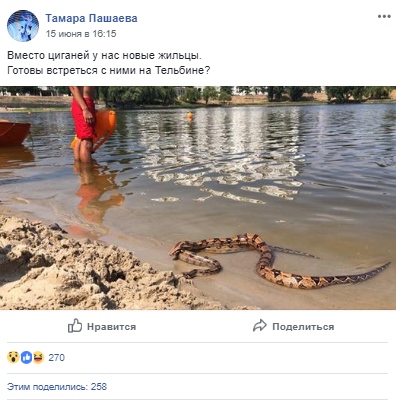Click the Haha laughing reaction emoji

click(x=38, y=358)
